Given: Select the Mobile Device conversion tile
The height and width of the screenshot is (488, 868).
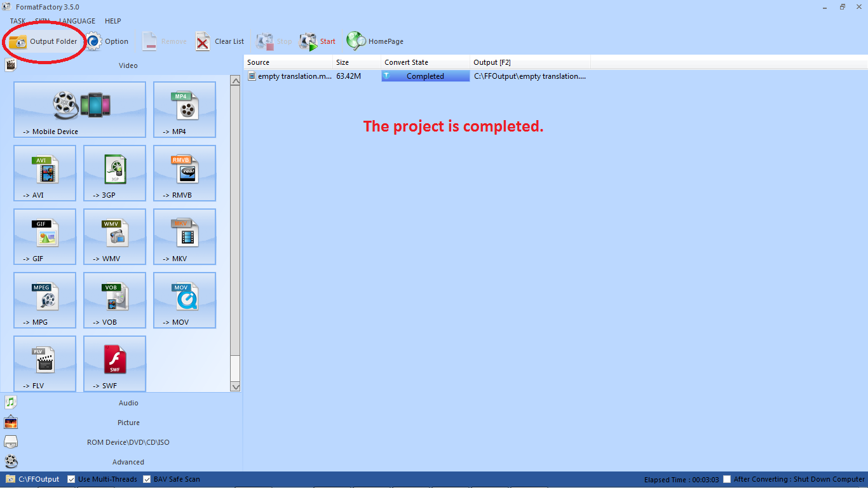Looking at the screenshot, I should (x=79, y=109).
